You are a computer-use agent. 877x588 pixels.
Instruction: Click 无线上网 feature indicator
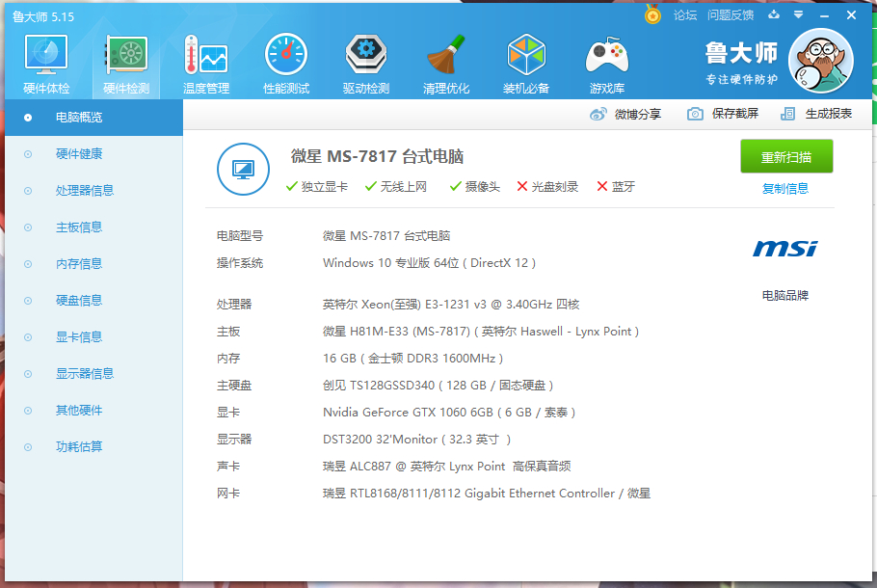point(396,187)
